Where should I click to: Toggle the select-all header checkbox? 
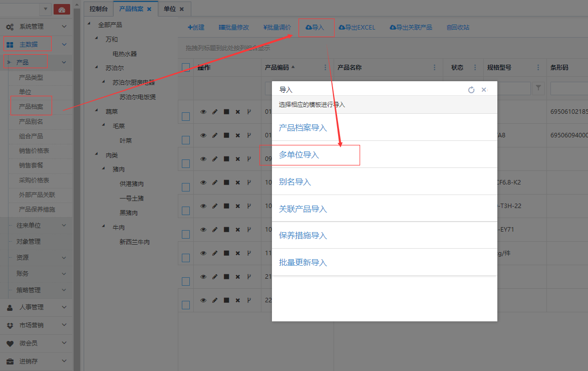click(186, 68)
